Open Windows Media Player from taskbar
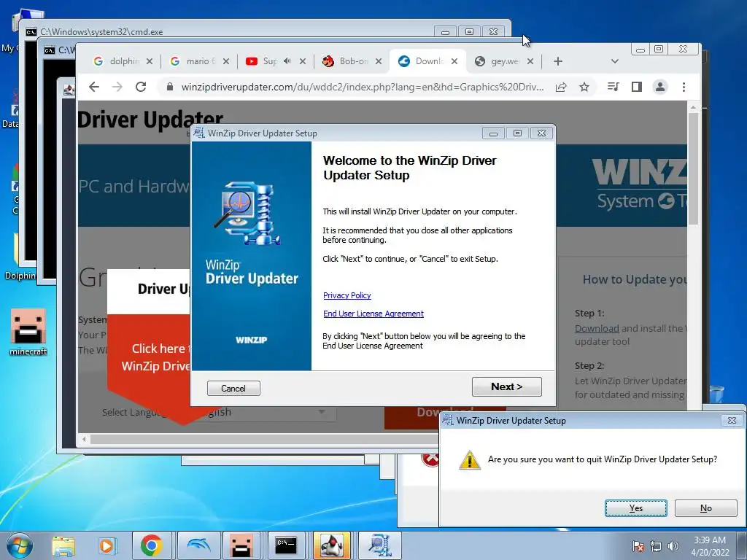This screenshot has width=747, height=560. click(x=107, y=545)
